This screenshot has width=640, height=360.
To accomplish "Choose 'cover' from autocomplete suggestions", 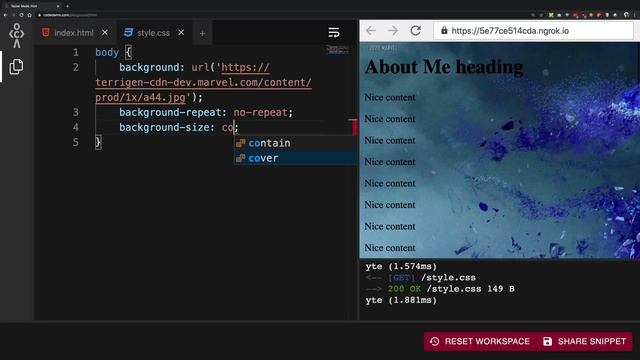I will coord(295,158).
